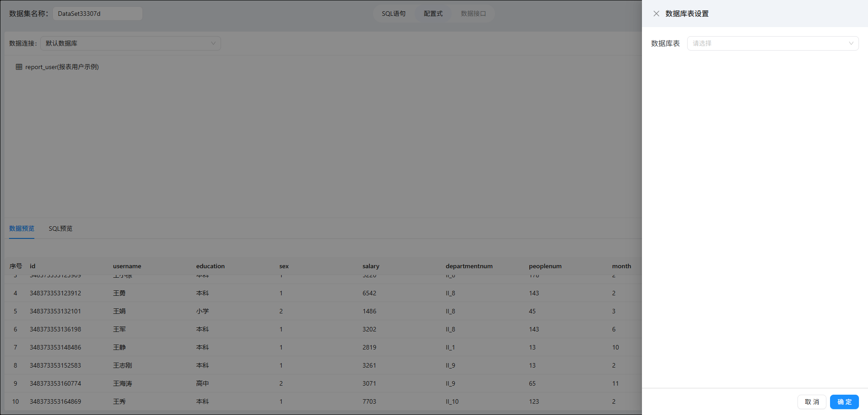Click the id column header
868x415 pixels.
click(33, 266)
